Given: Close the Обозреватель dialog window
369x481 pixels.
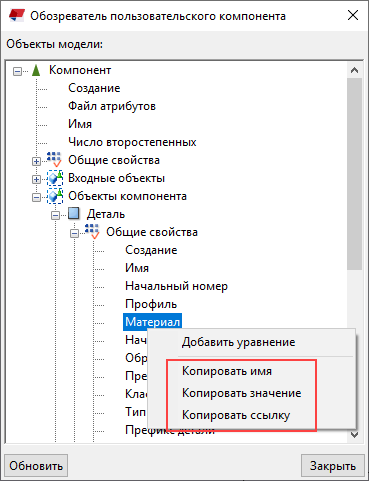Looking at the screenshot, I should [x=353, y=15].
